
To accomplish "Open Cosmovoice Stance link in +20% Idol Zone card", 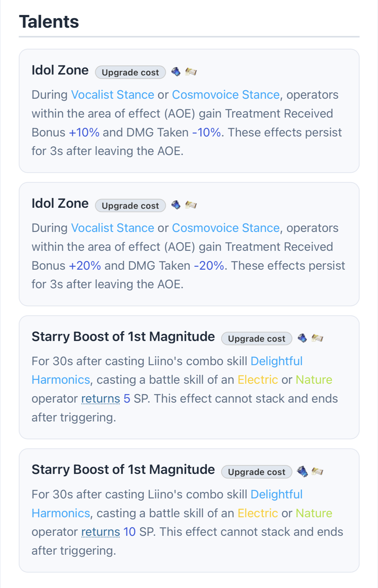I will 226,228.
